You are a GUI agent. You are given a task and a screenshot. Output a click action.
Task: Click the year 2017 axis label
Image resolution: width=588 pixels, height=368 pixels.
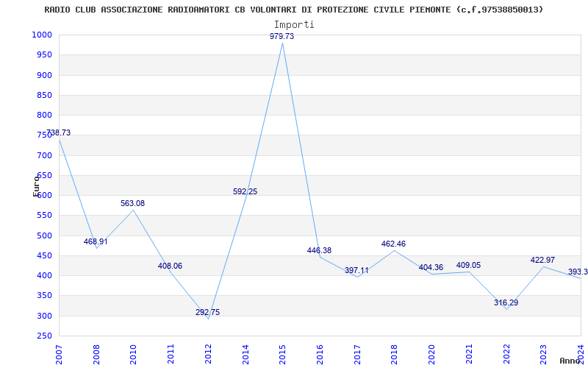357,354
